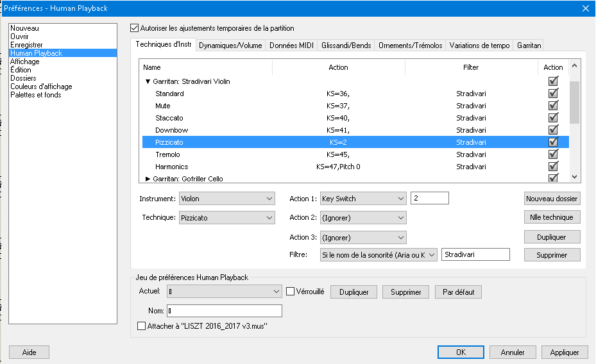Open the Garritan tab
This screenshot has width=596, height=364.
(x=529, y=45)
